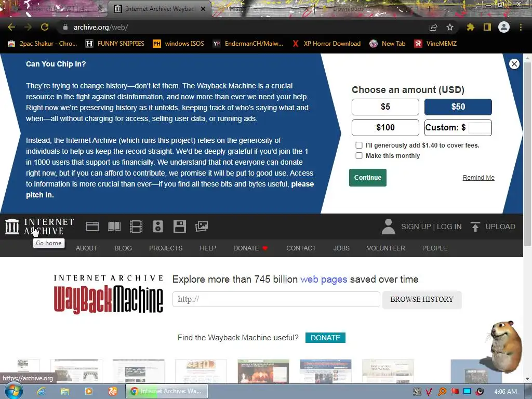
Task: Open the PEOPLE menu item
Action: click(x=435, y=248)
